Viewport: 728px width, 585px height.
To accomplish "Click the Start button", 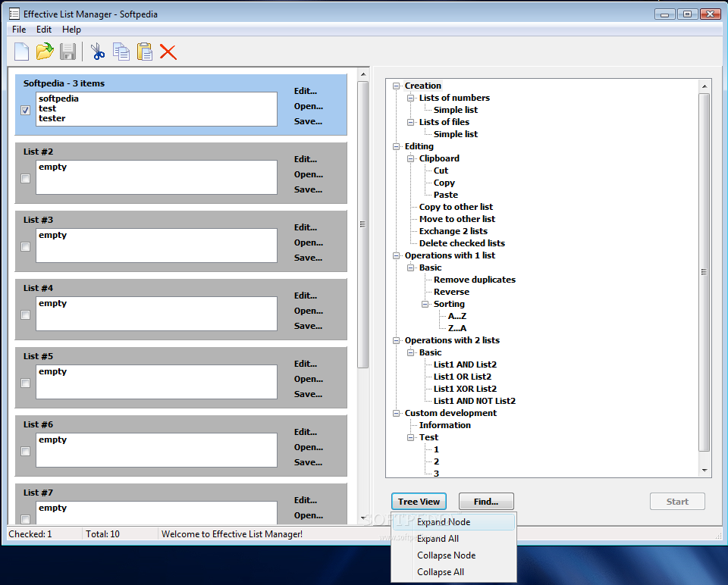I will [677, 502].
